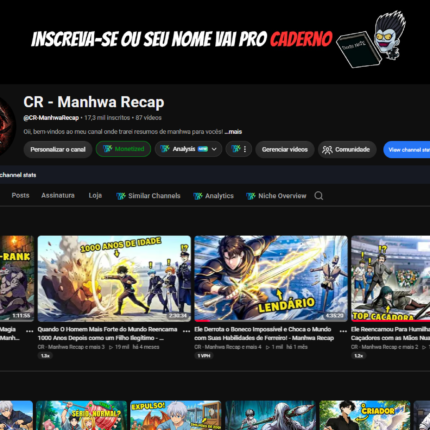Open the Top Caçadora video thumbnail
The width and height of the screenshot is (430, 430).
click(390, 279)
